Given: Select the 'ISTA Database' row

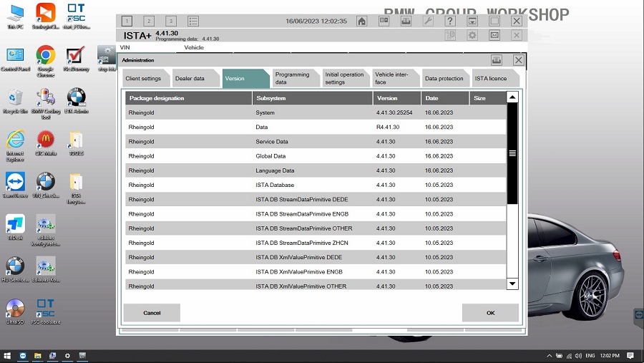Looking at the screenshot, I should pyautogui.click(x=316, y=185).
